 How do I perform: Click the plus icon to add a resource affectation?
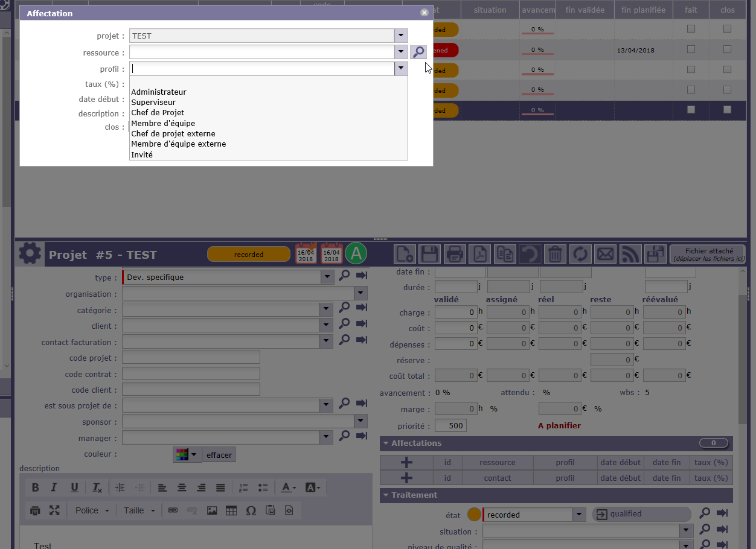pyautogui.click(x=406, y=463)
